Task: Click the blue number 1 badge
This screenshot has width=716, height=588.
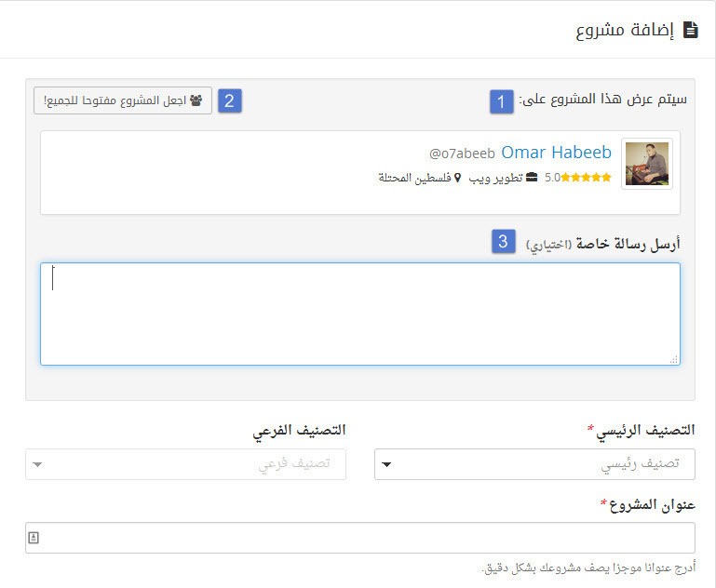Action: (x=502, y=101)
